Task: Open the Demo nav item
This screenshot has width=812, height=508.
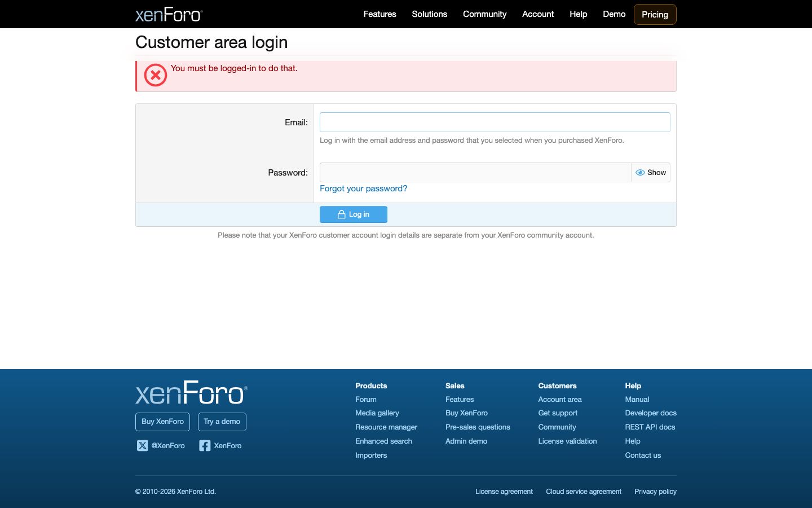Action: [x=614, y=14]
